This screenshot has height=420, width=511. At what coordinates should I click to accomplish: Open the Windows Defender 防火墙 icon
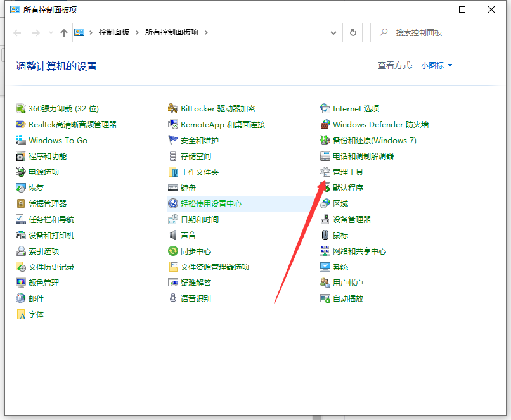click(x=326, y=125)
